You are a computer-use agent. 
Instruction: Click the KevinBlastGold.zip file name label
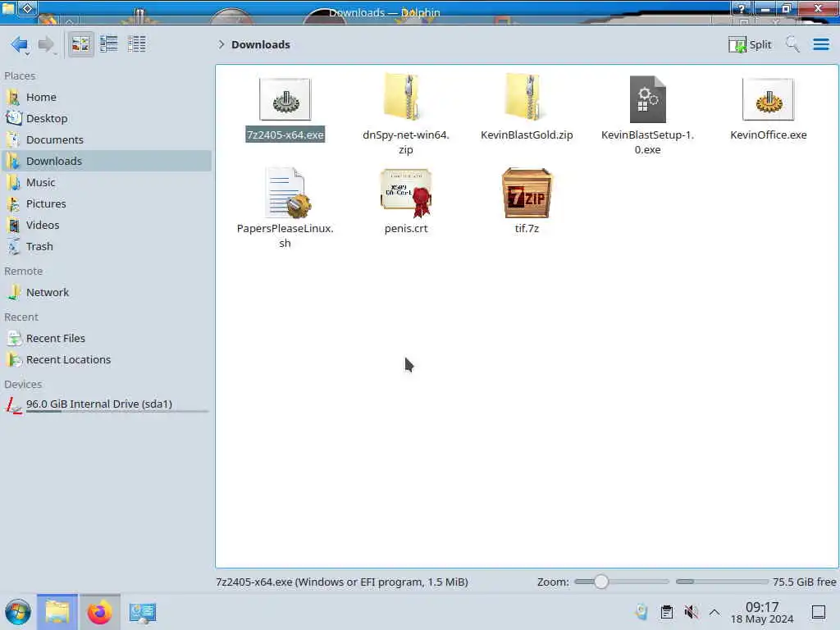[527, 135]
